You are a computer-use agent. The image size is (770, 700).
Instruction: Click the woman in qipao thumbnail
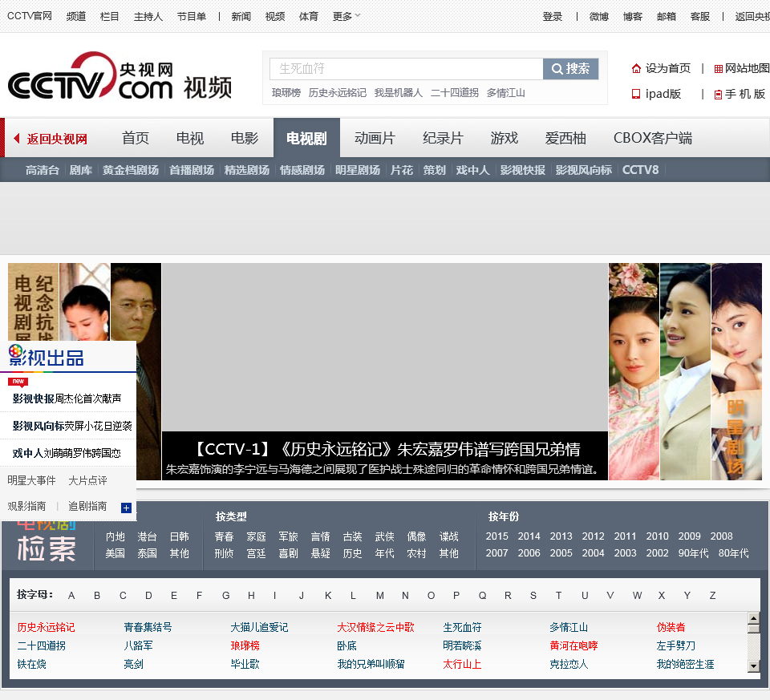pos(634,371)
